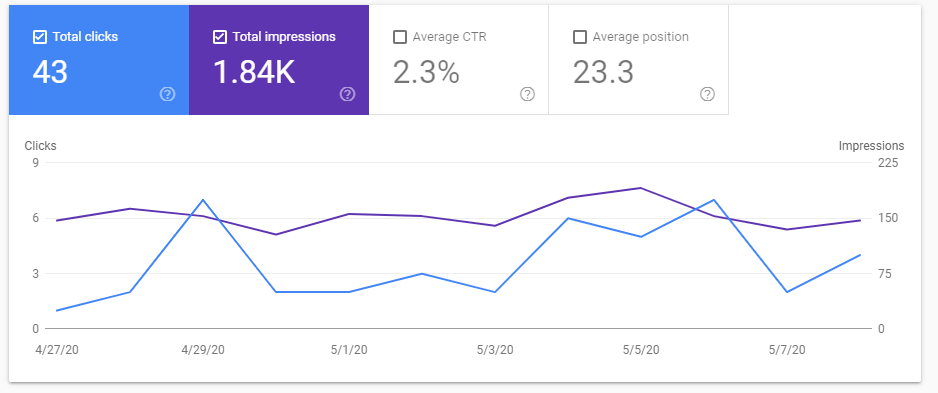Click the Clicks axis title
This screenshot has width=938, height=393.
coord(41,146)
